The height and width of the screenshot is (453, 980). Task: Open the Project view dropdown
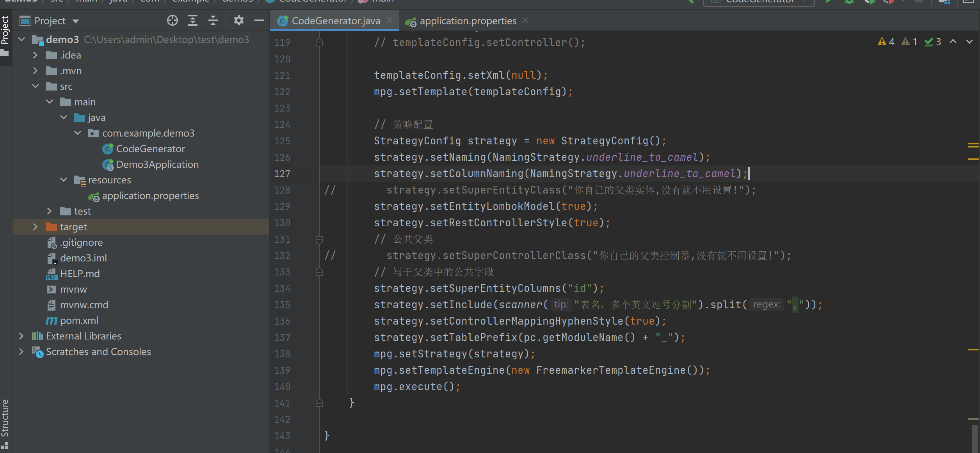(76, 21)
